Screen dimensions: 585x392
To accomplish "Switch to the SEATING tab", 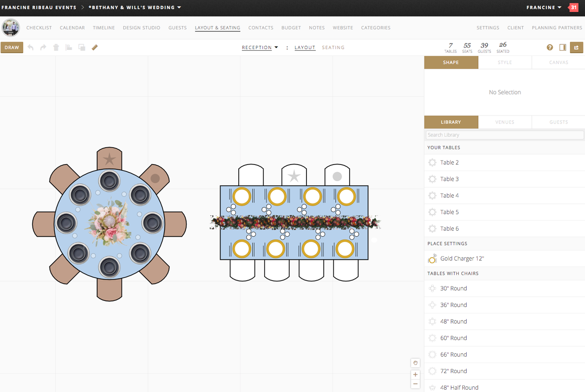I will 333,47.
